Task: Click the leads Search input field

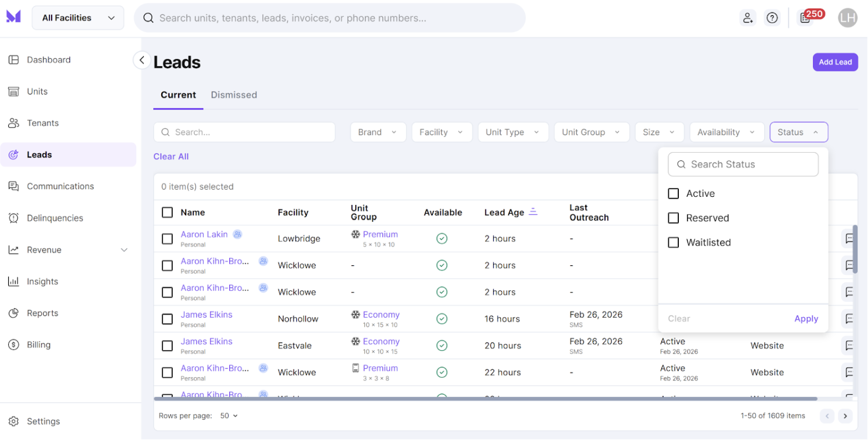Action: point(244,132)
